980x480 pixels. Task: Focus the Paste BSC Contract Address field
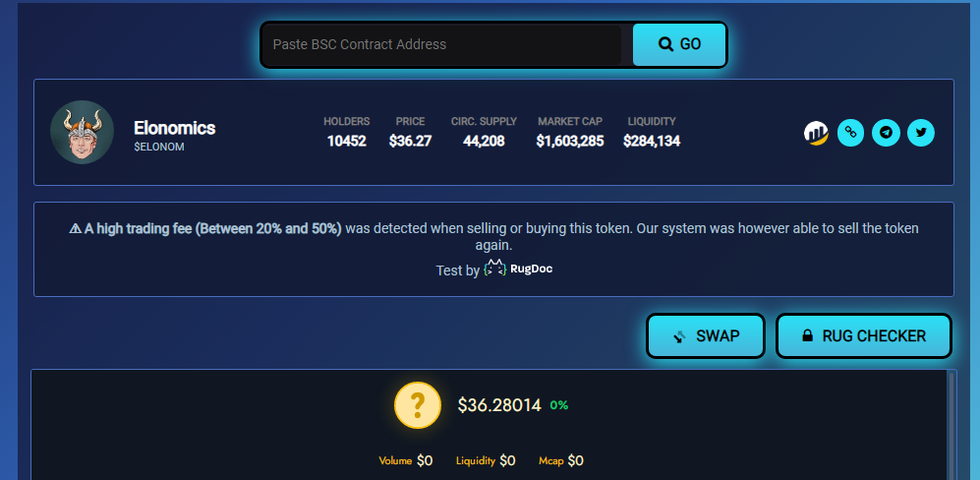(441, 44)
